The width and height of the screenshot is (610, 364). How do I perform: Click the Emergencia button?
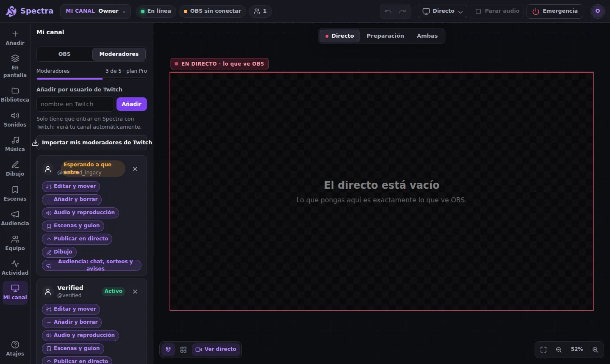pos(555,11)
